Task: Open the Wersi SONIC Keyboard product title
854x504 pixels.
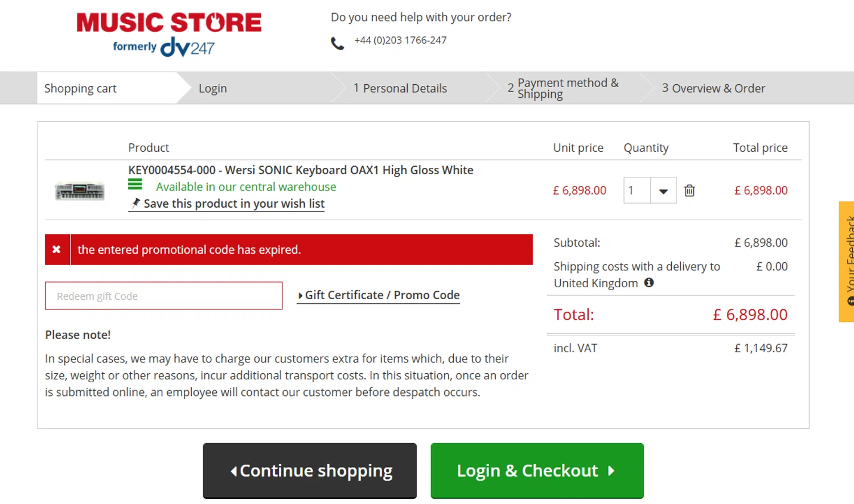Action: 301,170
